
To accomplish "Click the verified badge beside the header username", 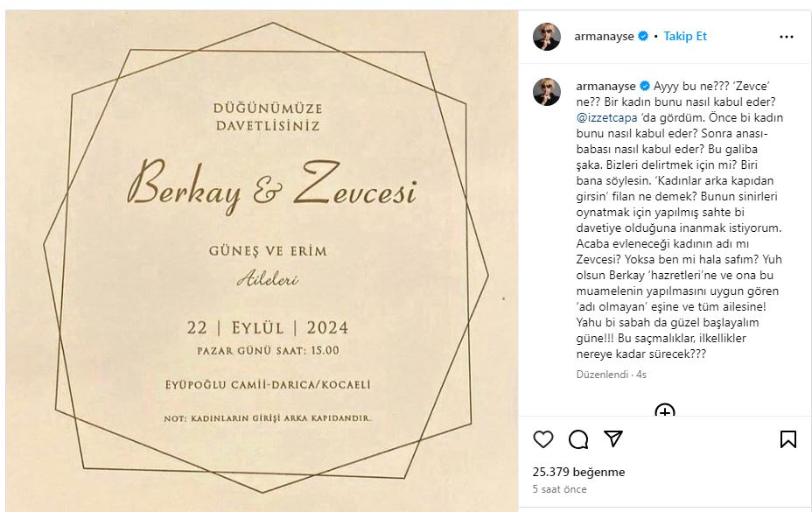I will click(643, 36).
